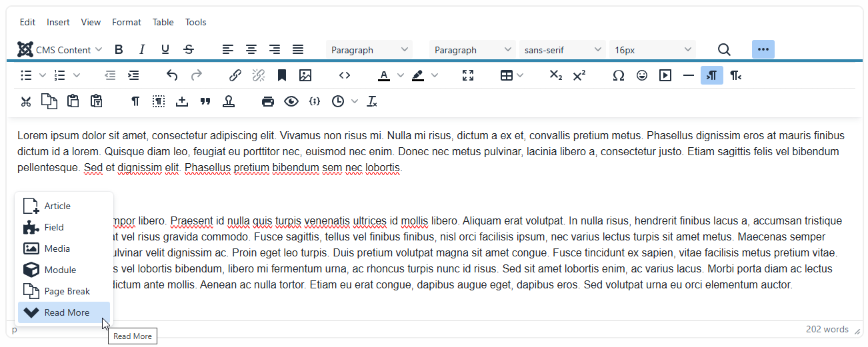Toggle bold formatting
Image resolution: width=868 pixels, height=347 pixels.
[119, 49]
